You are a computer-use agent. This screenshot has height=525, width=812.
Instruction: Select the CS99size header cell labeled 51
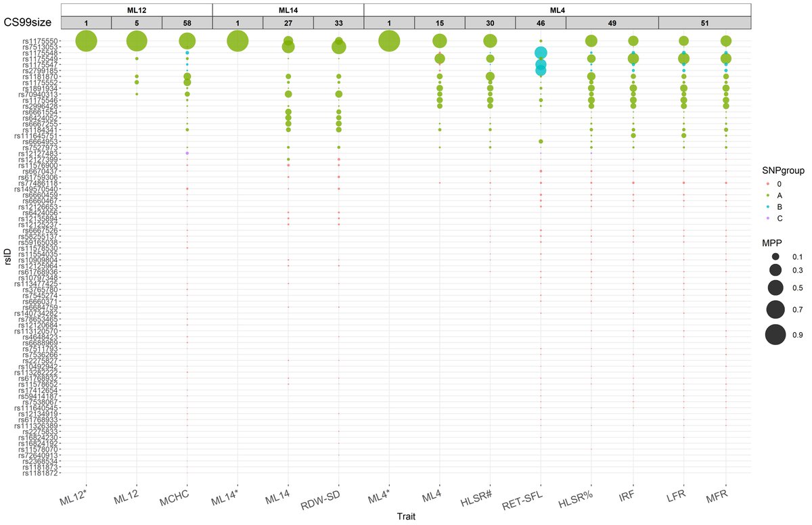[x=704, y=22]
